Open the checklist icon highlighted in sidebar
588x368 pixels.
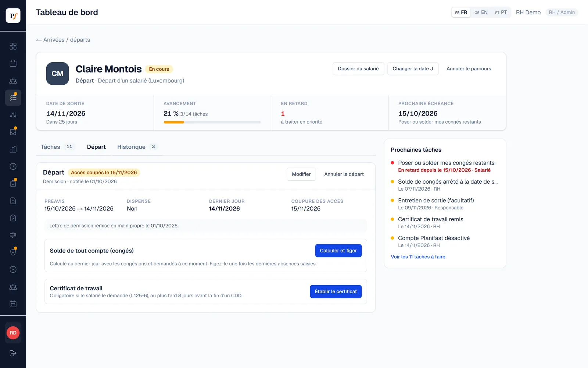point(13,98)
